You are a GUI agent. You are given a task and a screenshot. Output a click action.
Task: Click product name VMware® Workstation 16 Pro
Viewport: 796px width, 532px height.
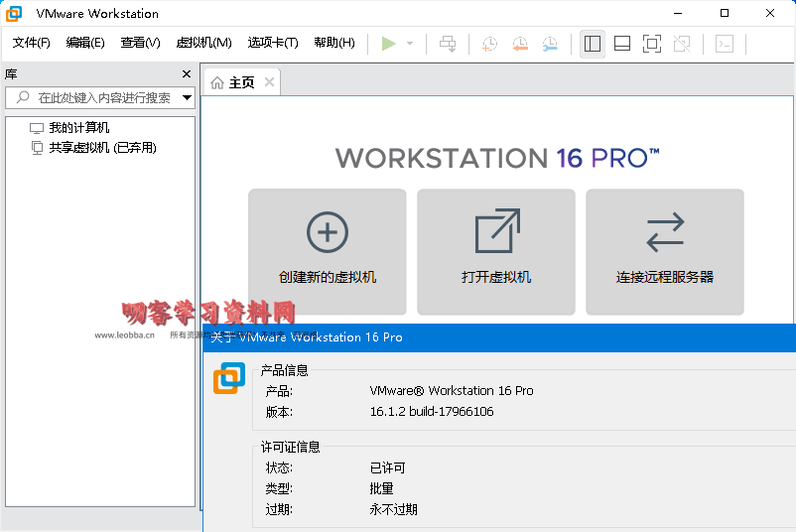pyautogui.click(x=452, y=391)
